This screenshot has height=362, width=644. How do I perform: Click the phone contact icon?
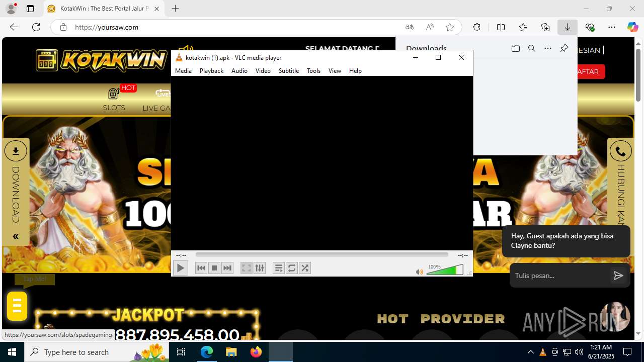click(x=621, y=151)
